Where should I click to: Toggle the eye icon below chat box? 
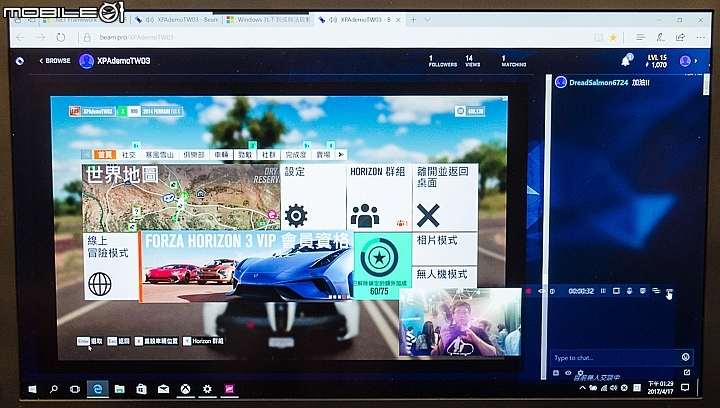click(568, 373)
